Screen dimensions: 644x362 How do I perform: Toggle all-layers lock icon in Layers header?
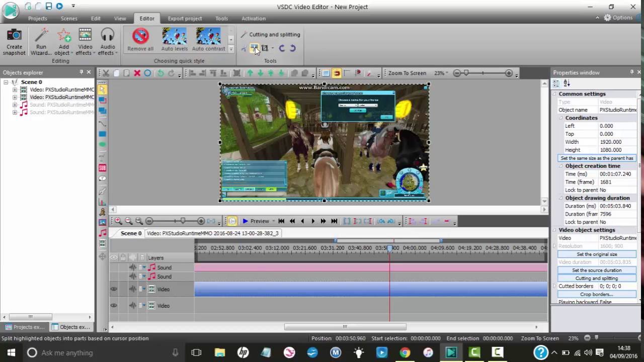pos(123,257)
